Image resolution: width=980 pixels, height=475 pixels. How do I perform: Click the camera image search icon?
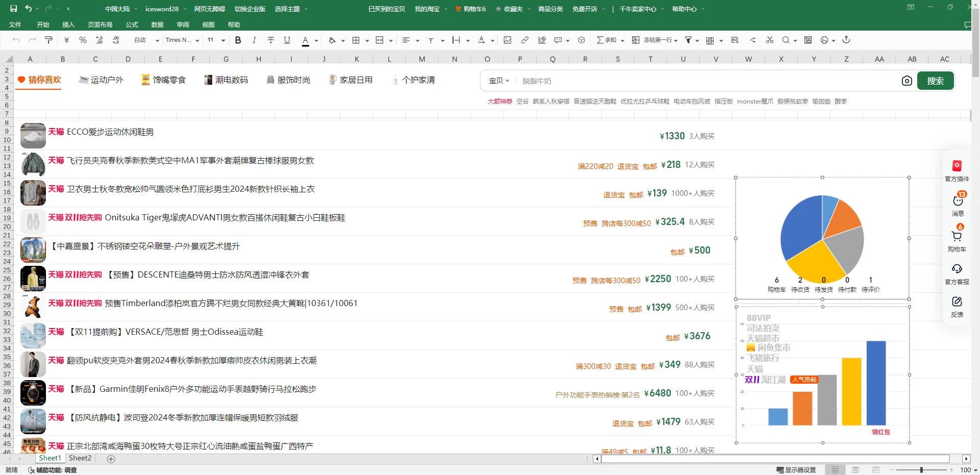(907, 81)
